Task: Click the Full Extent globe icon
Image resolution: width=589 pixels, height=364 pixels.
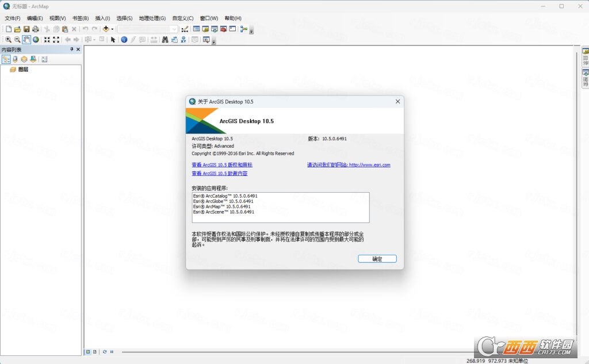Action: [36, 40]
